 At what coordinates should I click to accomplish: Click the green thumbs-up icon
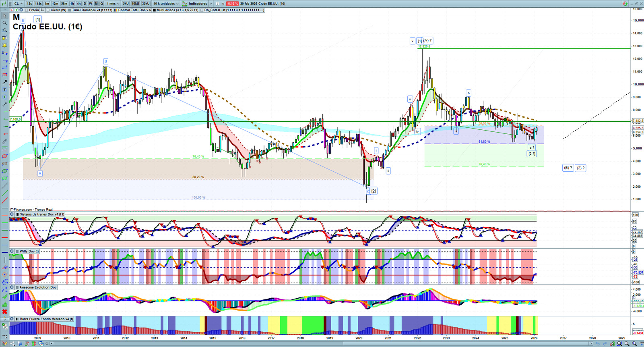coord(4,304)
